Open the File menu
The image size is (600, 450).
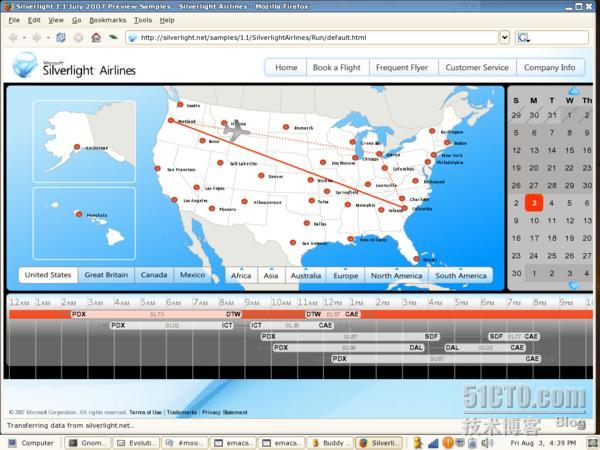pyautogui.click(x=14, y=20)
